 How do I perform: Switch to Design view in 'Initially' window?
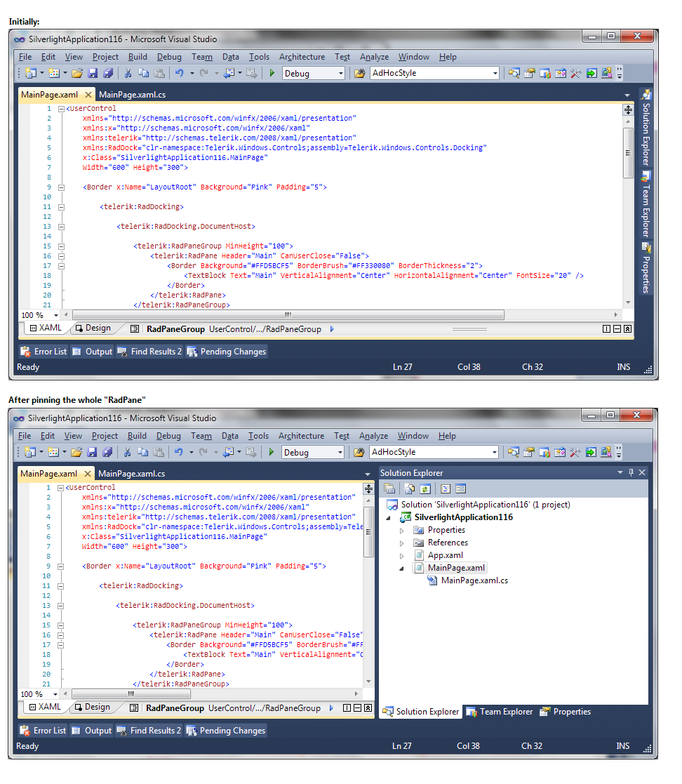93,328
